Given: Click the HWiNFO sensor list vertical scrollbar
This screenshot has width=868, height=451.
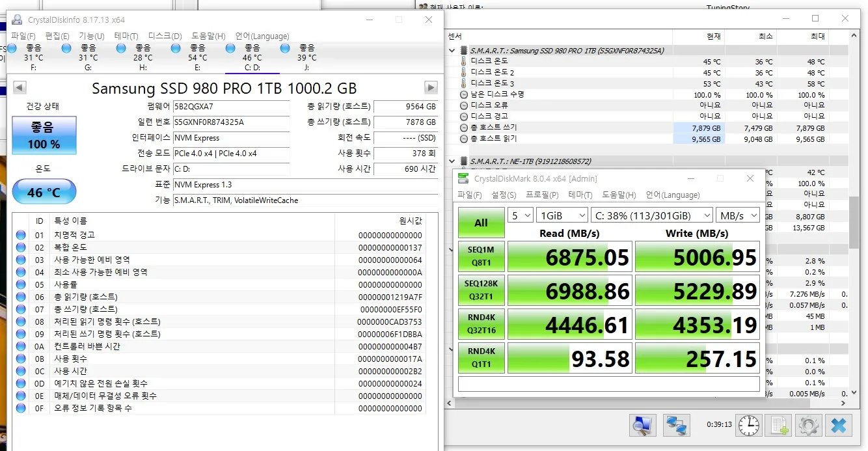Looking at the screenshot, I should tap(854, 221).
